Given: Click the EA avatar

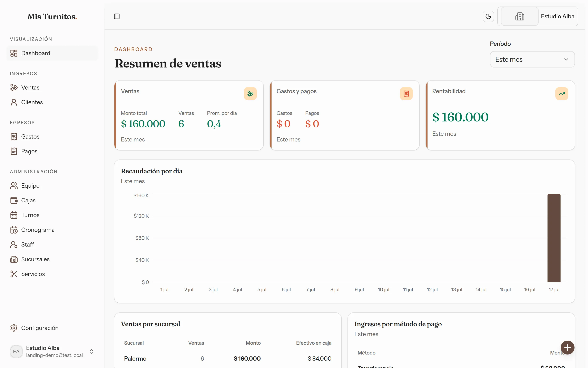Looking at the screenshot, I should pos(16,351).
